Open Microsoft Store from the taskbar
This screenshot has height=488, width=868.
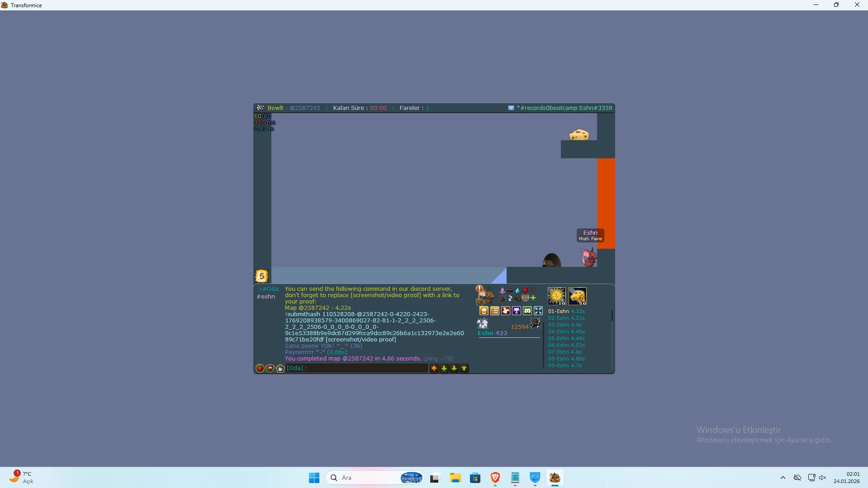point(475,478)
